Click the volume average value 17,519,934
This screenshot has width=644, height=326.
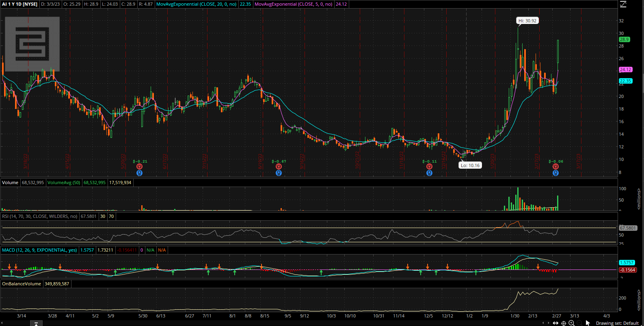coord(120,183)
